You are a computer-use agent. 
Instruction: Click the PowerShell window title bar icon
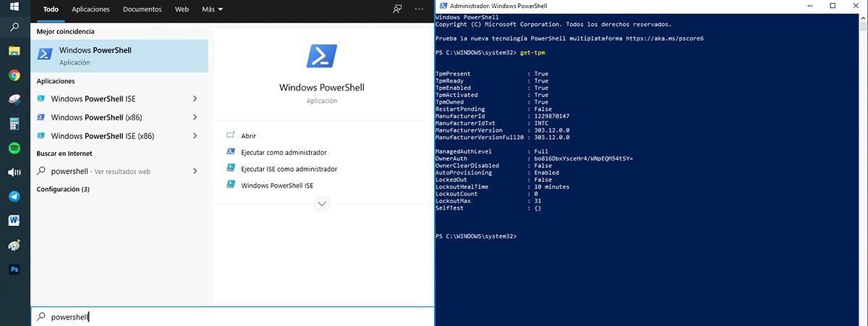point(442,5)
